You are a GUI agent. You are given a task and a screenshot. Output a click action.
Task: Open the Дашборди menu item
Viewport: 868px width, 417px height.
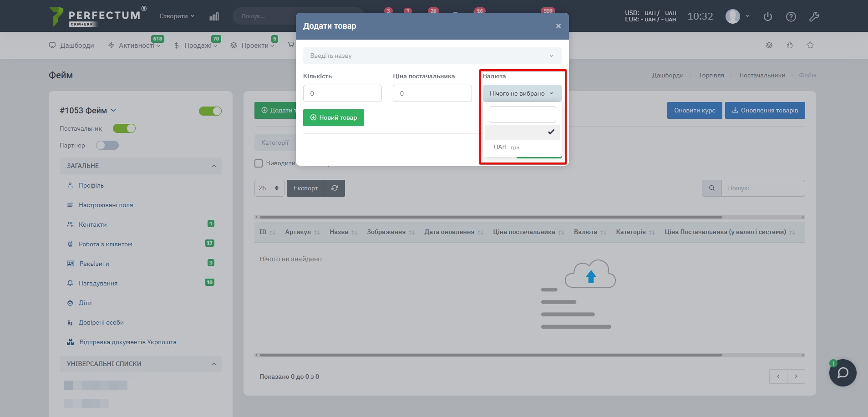click(72, 46)
